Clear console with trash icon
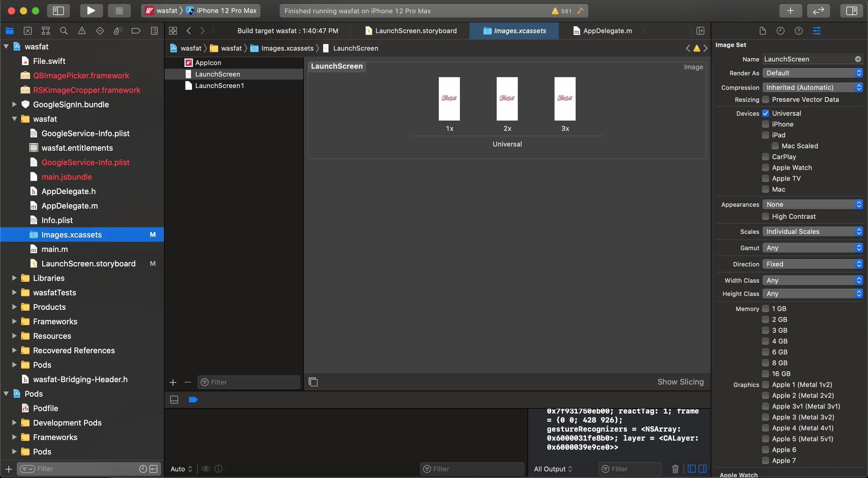The height and width of the screenshot is (478, 868). pyautogui.click(x=675, y=469)
